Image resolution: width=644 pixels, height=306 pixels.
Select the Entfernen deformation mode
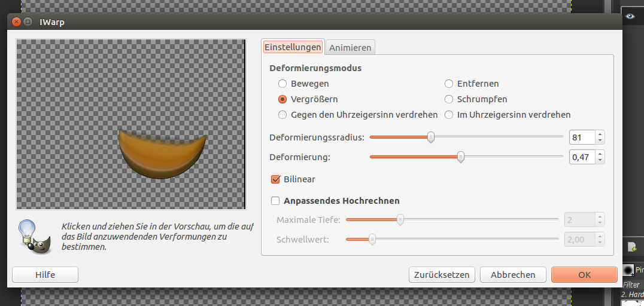[x=449, y=84]
